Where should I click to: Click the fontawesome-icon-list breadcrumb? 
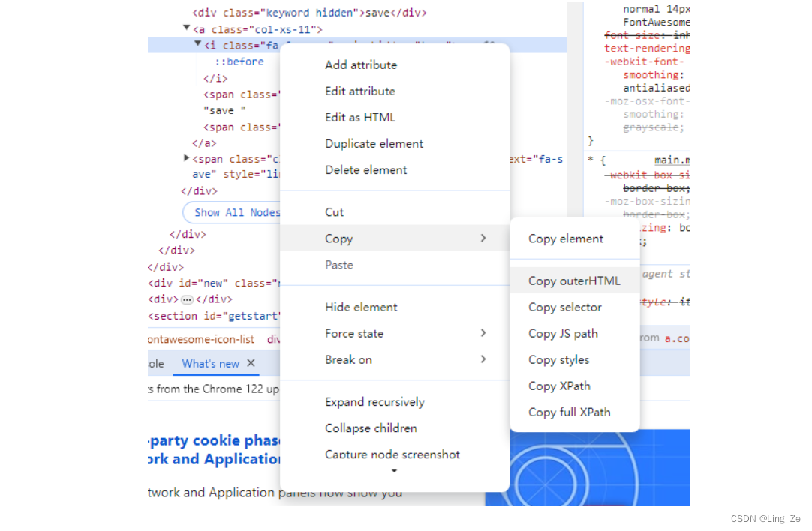tap(201, 340)
